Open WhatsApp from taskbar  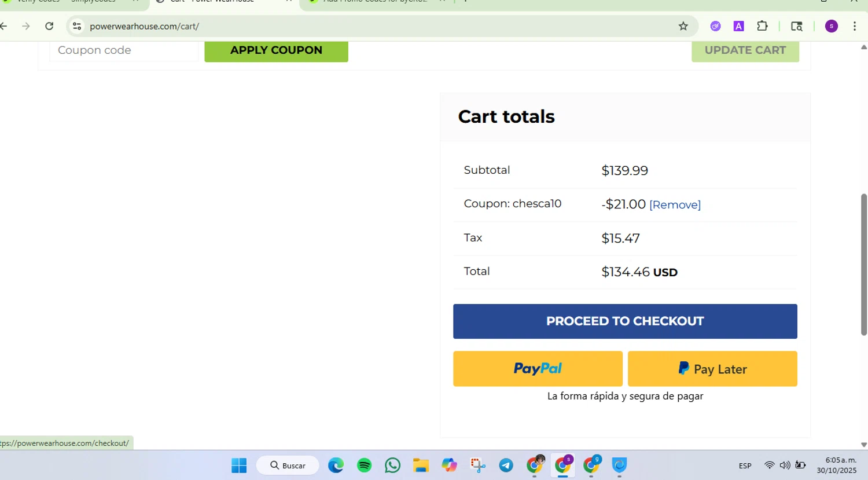tap(392, 466)
